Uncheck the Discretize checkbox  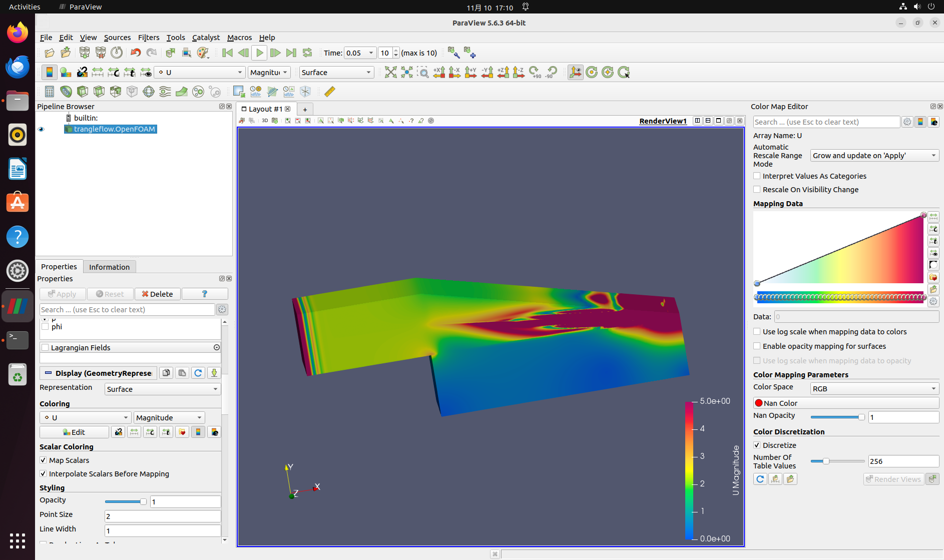[757, 445]
